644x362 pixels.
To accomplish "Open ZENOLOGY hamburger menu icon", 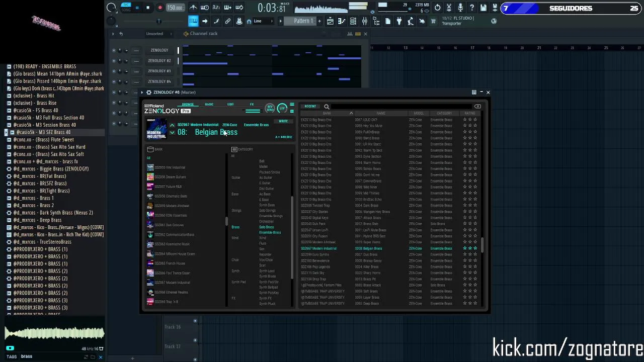I will [x=292, y=105].
